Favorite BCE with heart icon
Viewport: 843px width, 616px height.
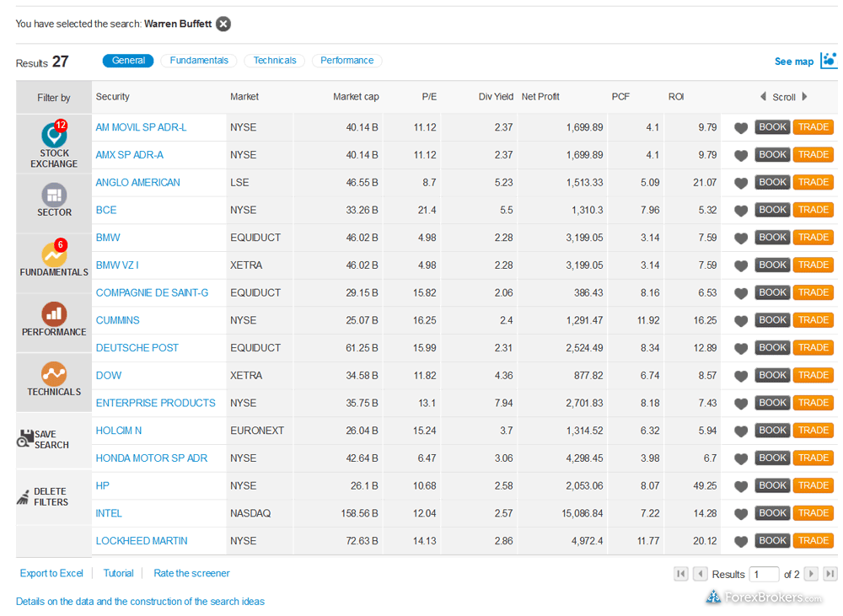pos(741,211)
